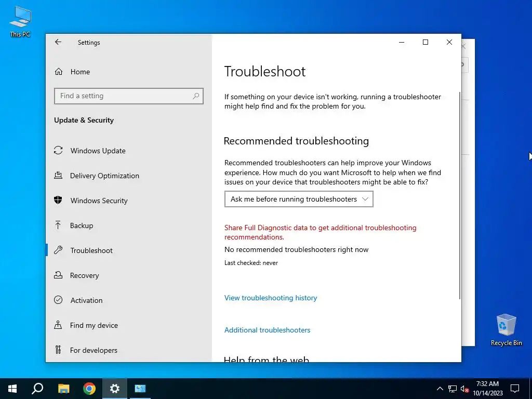Go to For developers page
532x399 pixels.
[94, 350]
